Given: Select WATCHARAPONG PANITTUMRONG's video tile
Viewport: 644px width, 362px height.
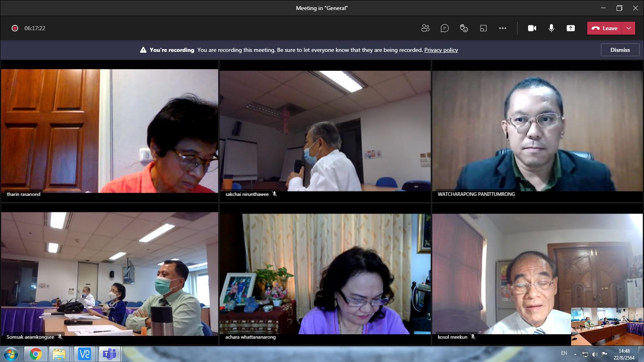Looking at the screenshot, I should pyautogui.click(x=537, y=131).
